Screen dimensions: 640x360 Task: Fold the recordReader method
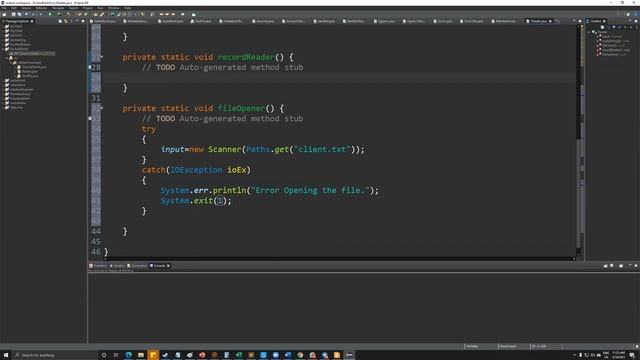(x=102, y=57)
